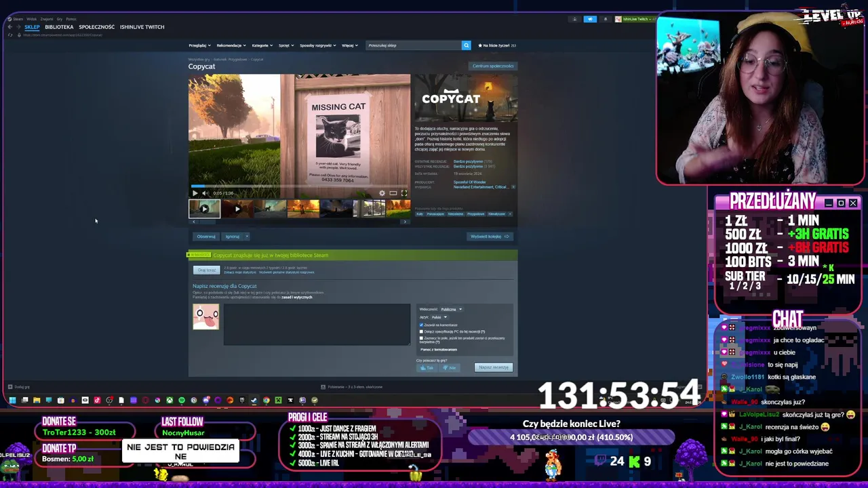Screen dimensions: 868x488
Task: Click the Xbox taskbar icon
Action: pyautogui.click(x=170, y=401)
